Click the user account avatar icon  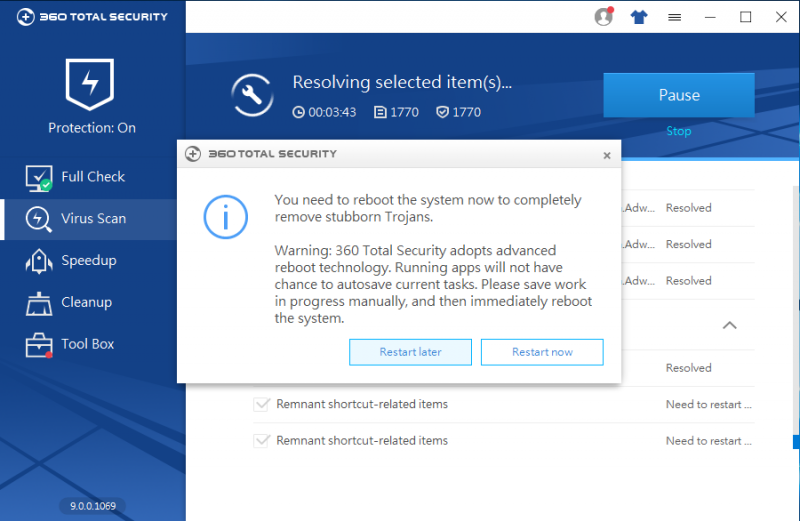[x=603, y=17]
